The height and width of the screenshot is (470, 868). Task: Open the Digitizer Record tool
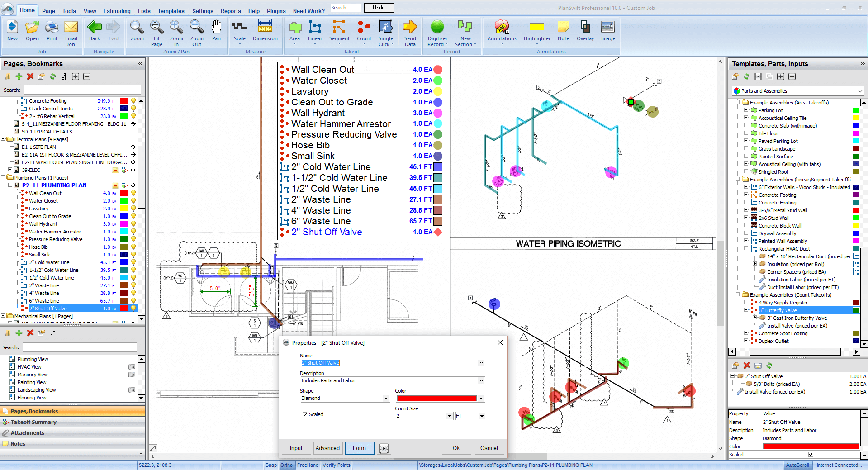point(437,32)
